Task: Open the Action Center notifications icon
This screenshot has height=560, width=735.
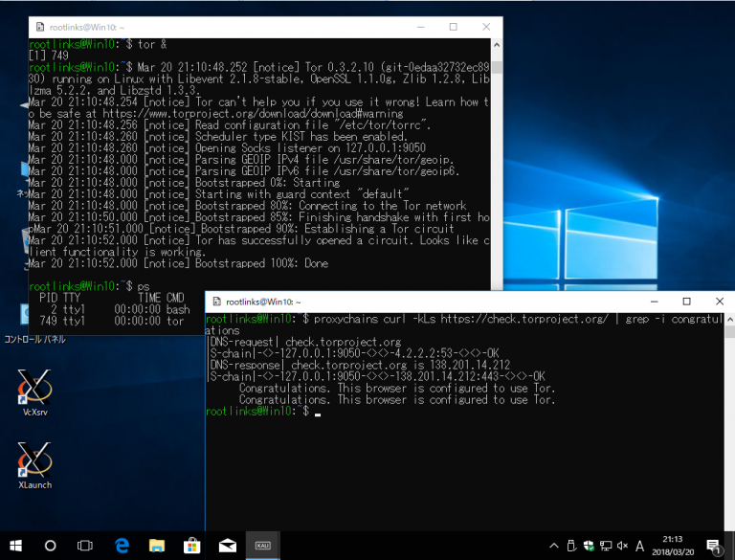Action: tap(713, 546)
